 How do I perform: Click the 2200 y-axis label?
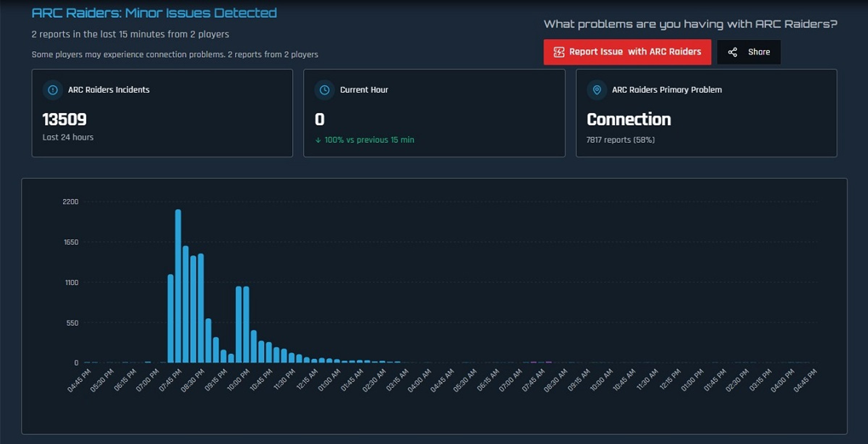(x=70, y=202)
